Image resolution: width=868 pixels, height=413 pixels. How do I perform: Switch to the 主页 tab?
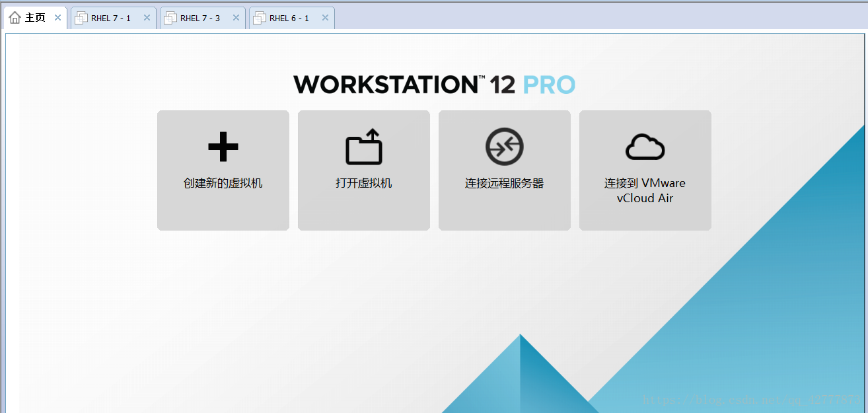point(36,18)
